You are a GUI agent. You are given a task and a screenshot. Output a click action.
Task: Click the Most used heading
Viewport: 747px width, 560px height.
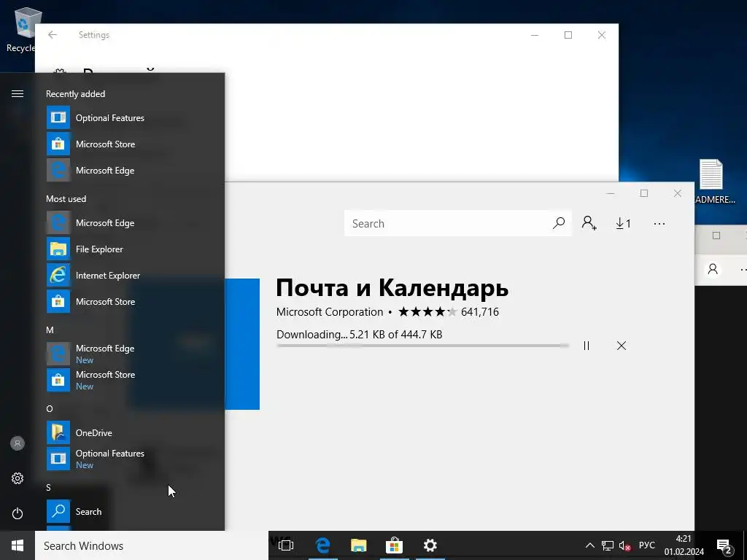(66, 198)
